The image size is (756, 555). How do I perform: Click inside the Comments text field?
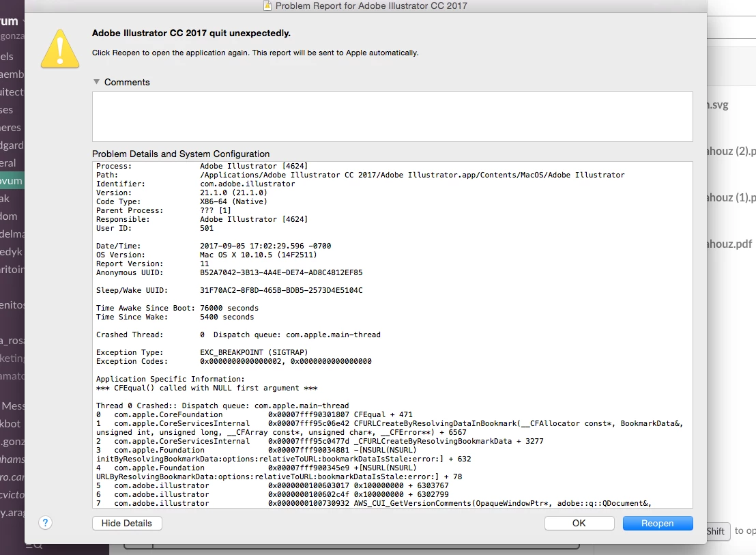(392, 117)
